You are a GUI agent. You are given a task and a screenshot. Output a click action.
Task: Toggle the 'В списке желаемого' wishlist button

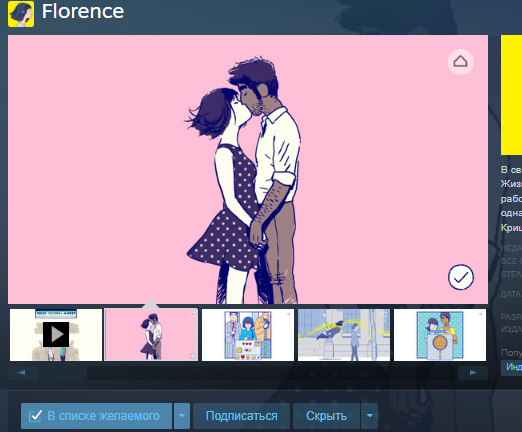tap(96, 416)
